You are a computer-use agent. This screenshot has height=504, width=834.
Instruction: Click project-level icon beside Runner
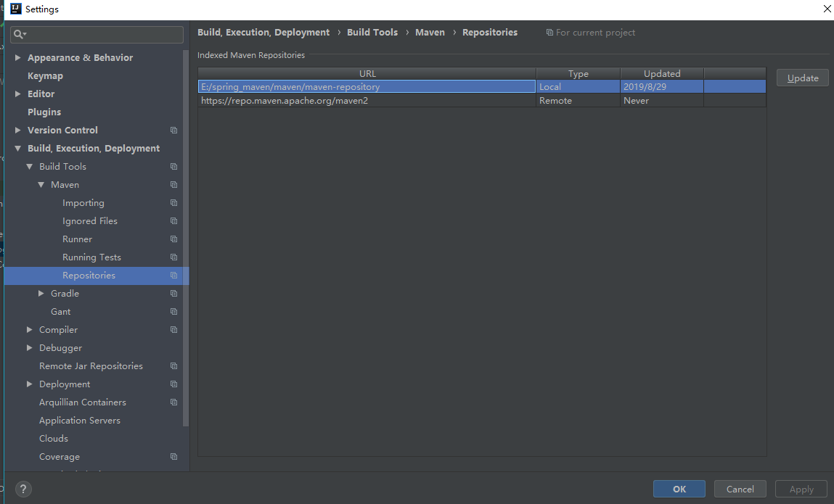[173, 239]
